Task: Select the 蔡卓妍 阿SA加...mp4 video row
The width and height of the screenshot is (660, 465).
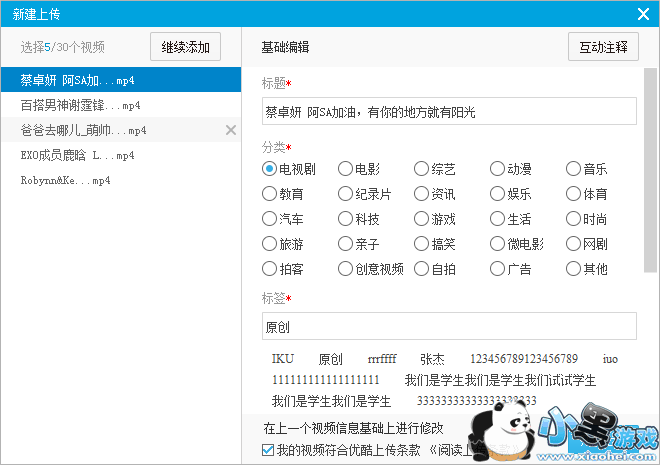Action: 121,80
